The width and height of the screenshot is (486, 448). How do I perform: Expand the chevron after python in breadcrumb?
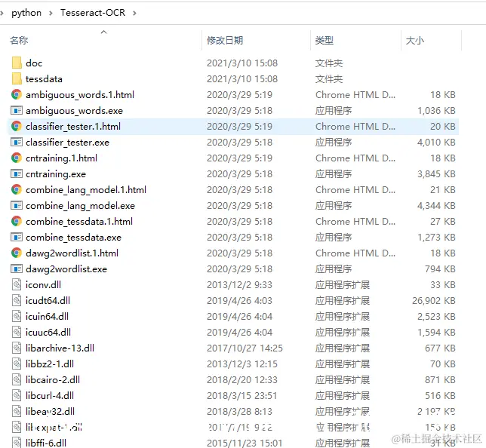click(51, 13)
